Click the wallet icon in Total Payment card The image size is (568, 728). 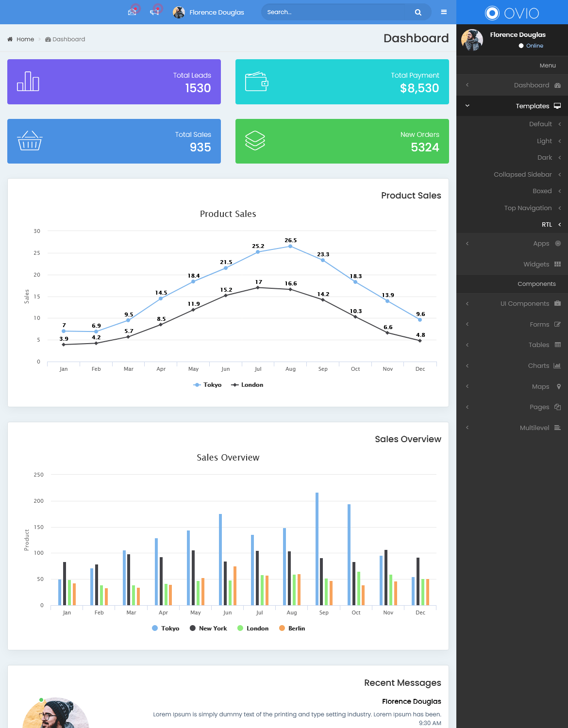pos(257,82)
